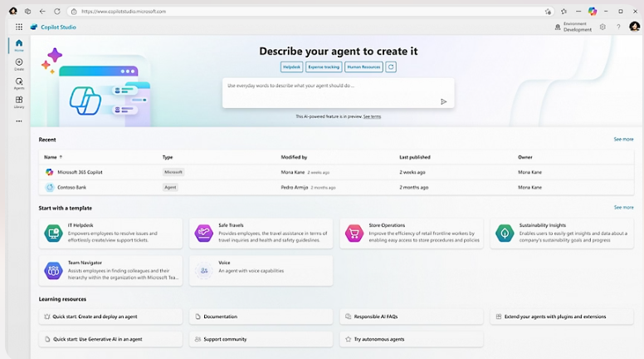
Task: Click the help question mark icon
Action: (617, 27)
